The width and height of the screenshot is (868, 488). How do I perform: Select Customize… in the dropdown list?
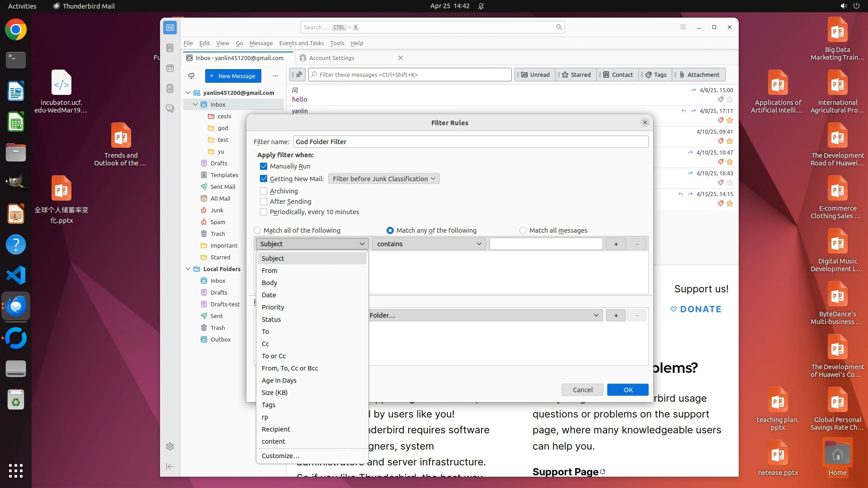coord(280,456)
